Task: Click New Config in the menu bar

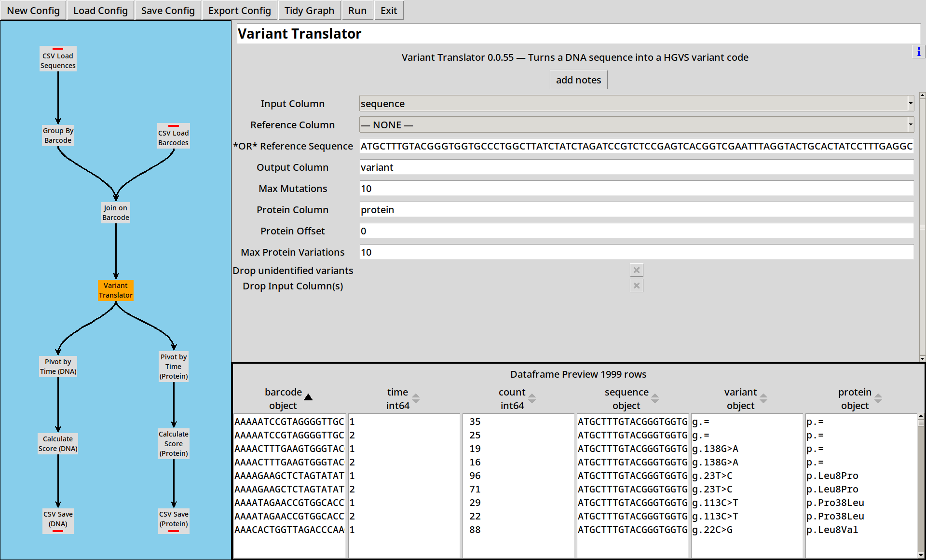Action: [x=33, y=11]
